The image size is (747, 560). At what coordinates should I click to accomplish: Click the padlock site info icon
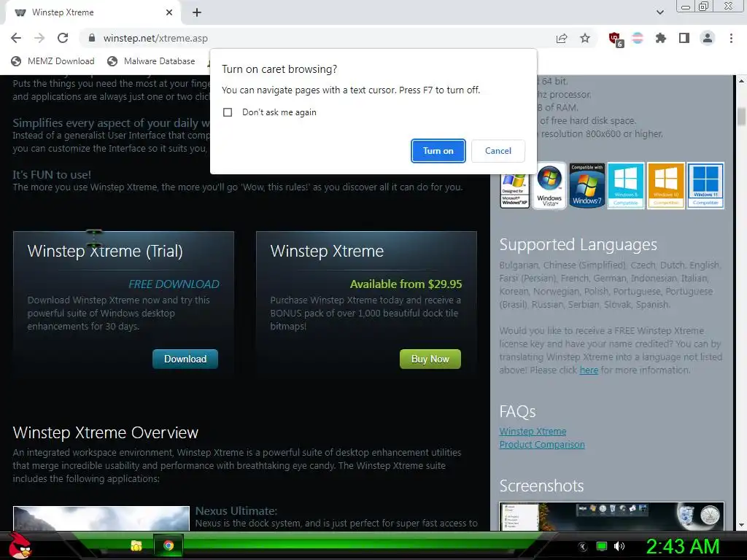(x=92, y=38)
